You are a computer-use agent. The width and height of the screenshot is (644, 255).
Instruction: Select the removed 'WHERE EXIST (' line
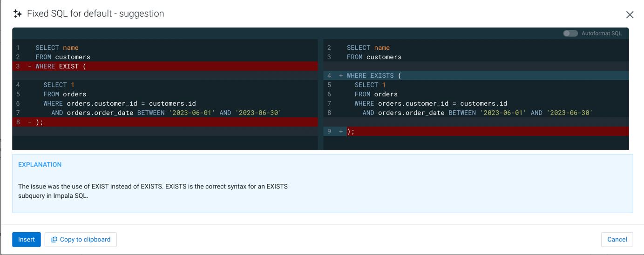pyautogui.click(x=61, y=67)
